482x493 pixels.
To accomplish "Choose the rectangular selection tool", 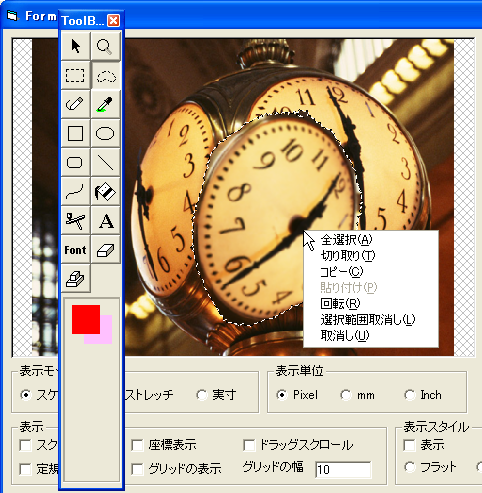I will click(76, 75).
